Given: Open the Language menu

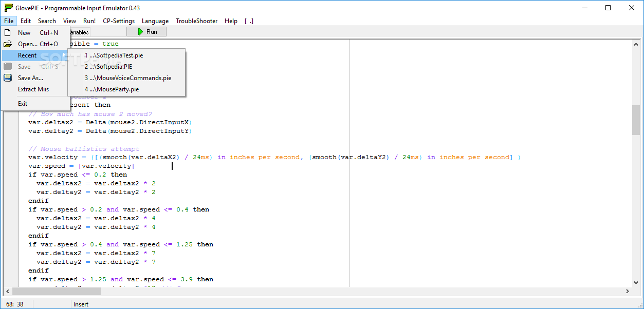Looking at the screenshot, I should click(155, 21).
